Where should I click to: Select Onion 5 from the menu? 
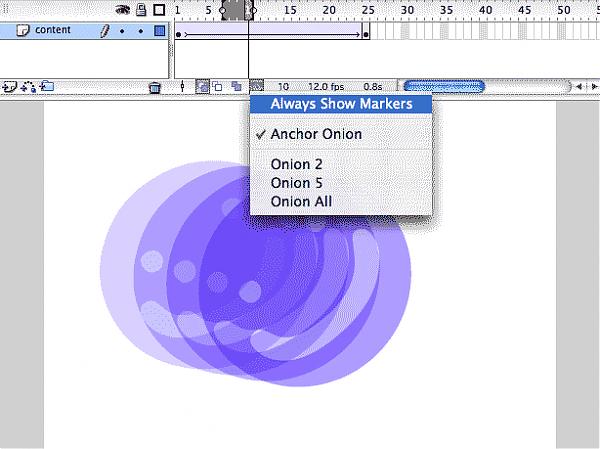[341, 183]
